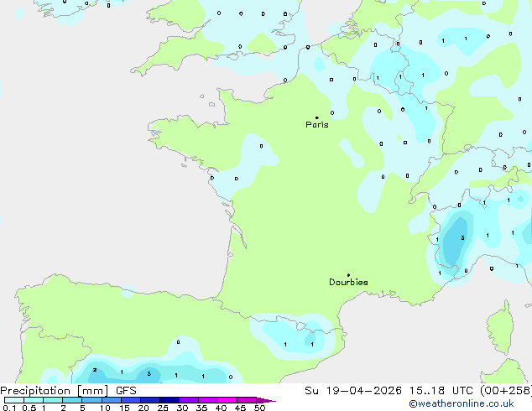Click the 0.1–0.5 mm legend color swatch
The width and height of the screenshot is (532, 411).
14,400
